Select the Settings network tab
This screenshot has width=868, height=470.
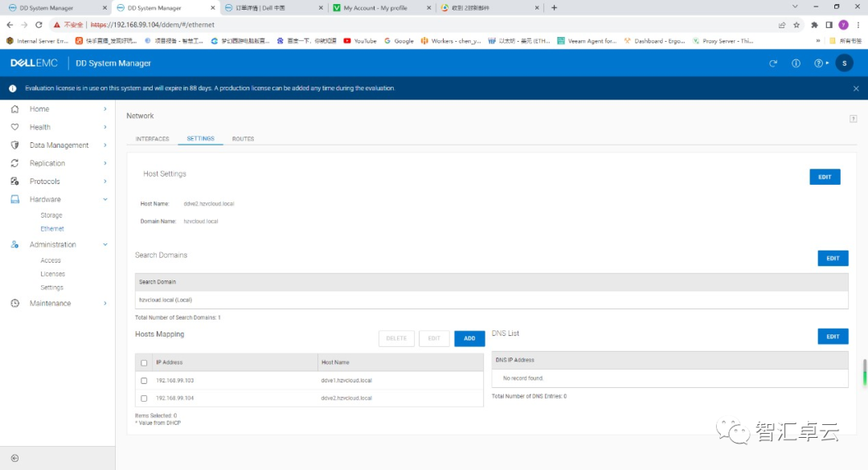point(200,138)
